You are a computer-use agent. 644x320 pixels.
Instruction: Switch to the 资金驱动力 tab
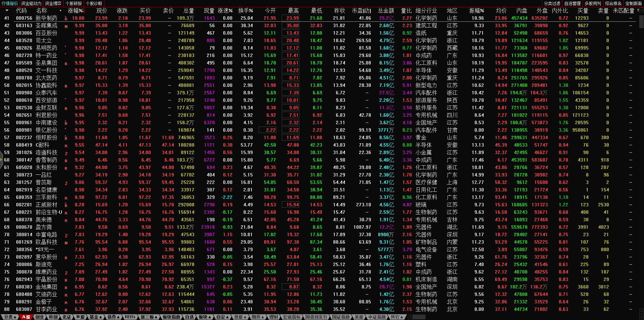point(31,3)
